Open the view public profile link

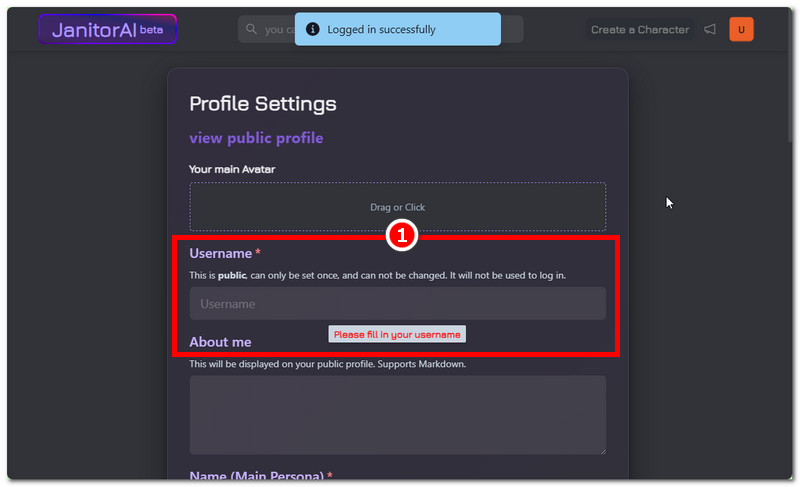(x=256, y=138)
